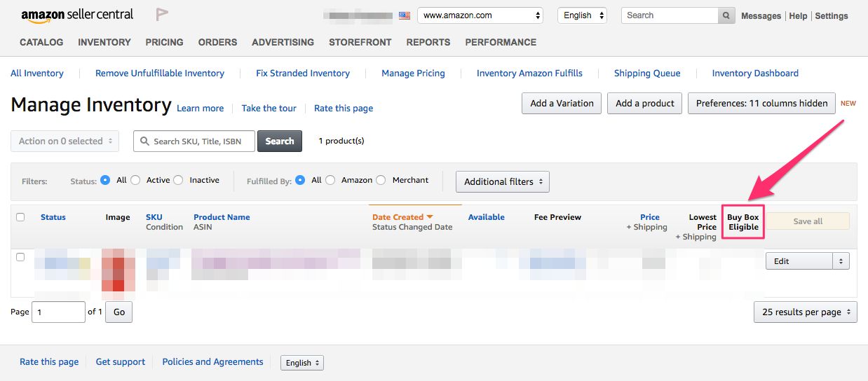Go to the All Inventory tab

point(37,73)
